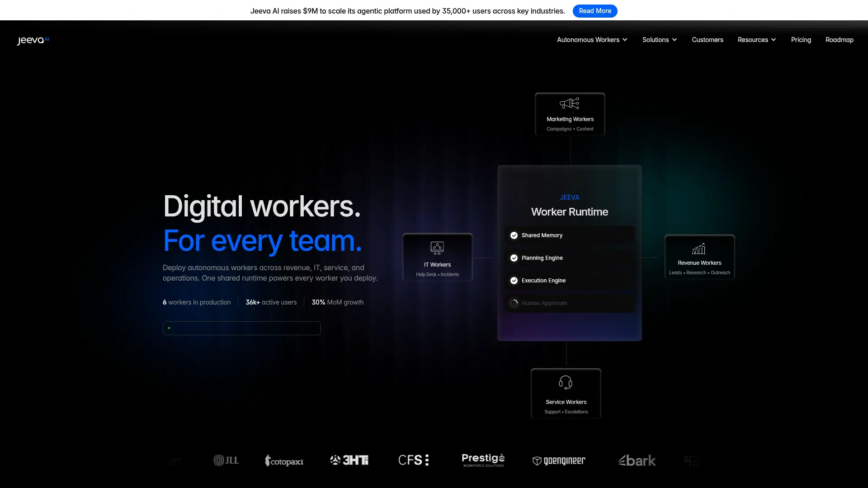Click the IT Workers monitor icon
The width and height of the screenshot is (868, 488).
(x=437, y=248)
